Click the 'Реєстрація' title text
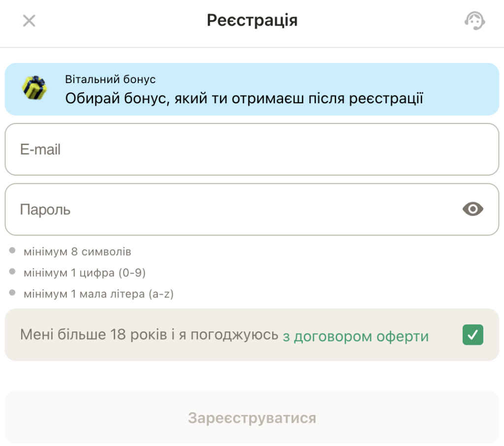 (252, 20)
